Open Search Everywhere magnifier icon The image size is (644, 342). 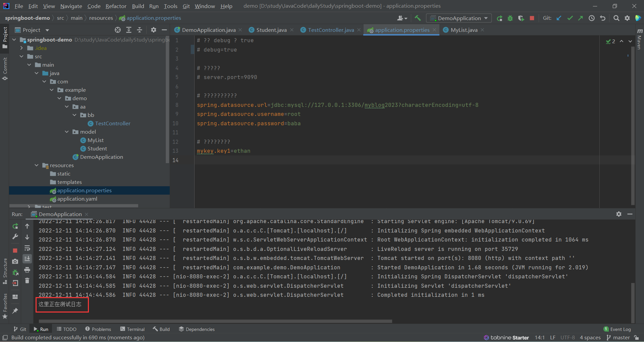616,18
